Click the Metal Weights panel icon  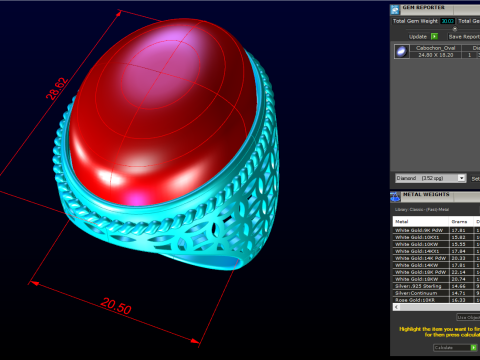tap(395, 197)
